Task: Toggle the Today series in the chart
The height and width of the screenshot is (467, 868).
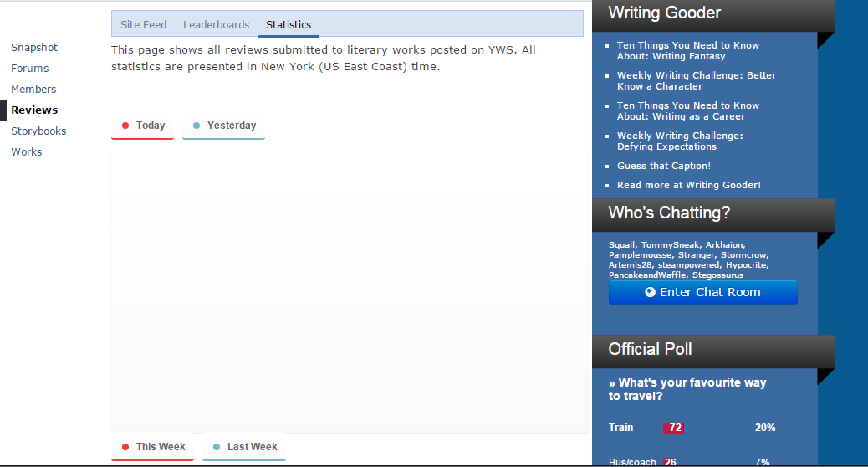Action: tap(143, 126)
